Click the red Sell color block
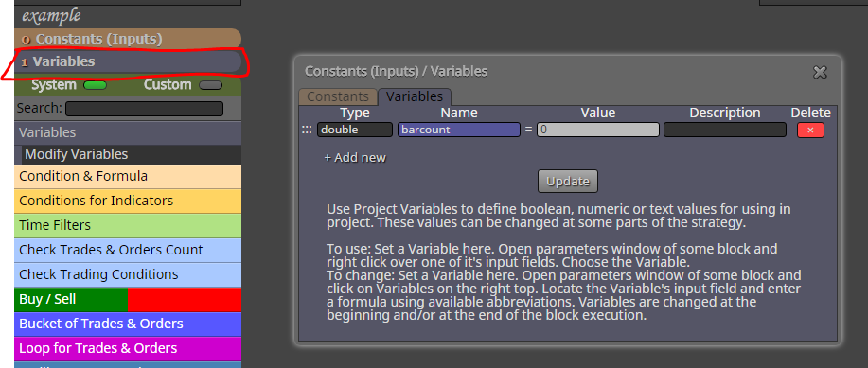This screenshot has width=868, height=368. [185, 299]
